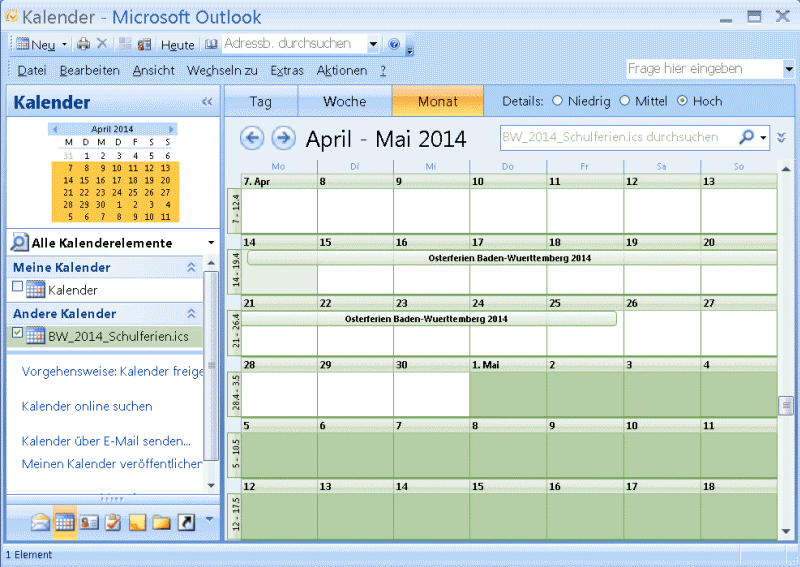Viewport: 800px width, 567px height.
Task: Open the Wechseln zu menu
Action: coord(222,70)
